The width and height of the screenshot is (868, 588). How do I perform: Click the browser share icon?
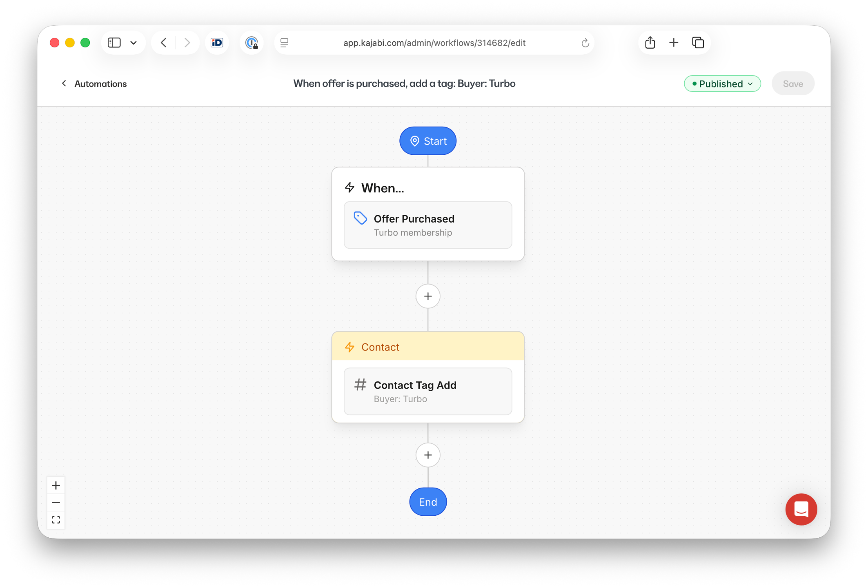click(650, 42)
